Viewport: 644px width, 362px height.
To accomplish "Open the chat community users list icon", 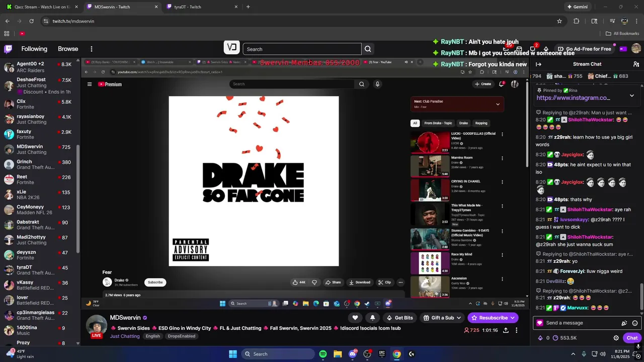I will click(x=636, y=64).
